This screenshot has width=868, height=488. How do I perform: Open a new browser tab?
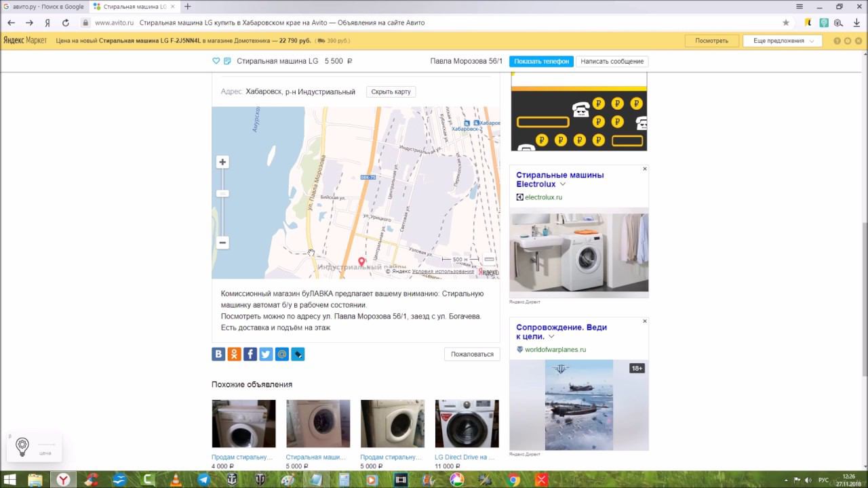click(x=188, y=7)
